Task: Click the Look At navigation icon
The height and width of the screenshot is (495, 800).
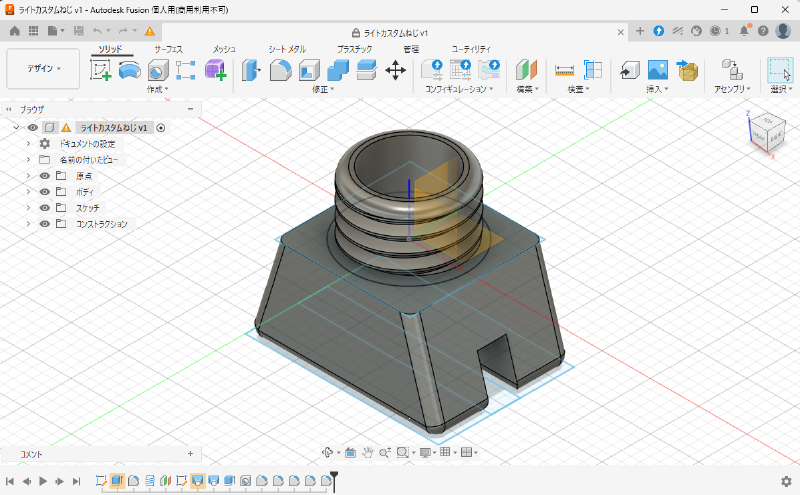Action: (351, 452)
